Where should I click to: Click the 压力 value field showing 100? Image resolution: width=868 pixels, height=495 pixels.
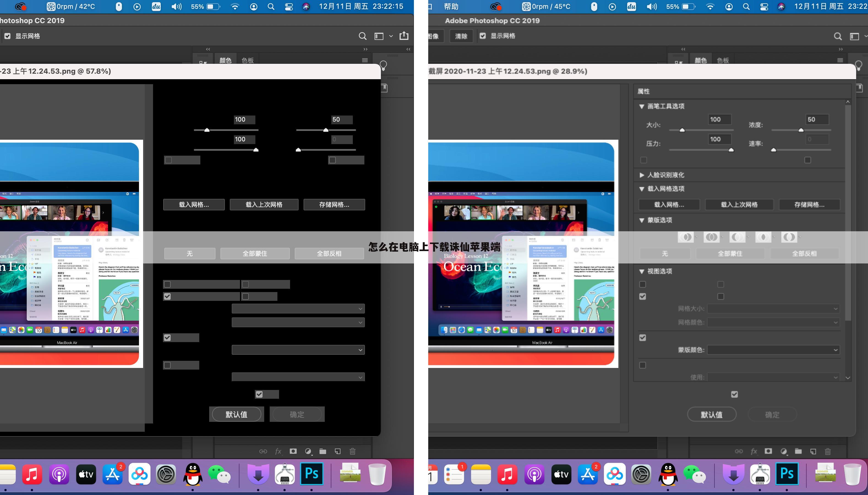coord(720,139)
